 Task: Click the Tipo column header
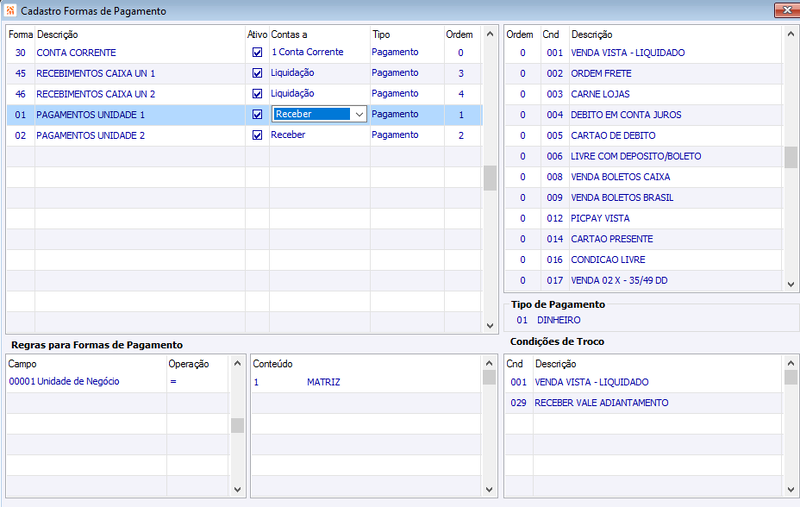[x=381, y=34]
